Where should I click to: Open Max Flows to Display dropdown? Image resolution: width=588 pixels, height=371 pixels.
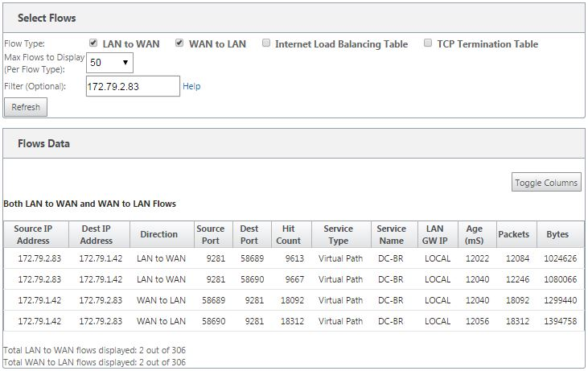[x=109, y=63]
